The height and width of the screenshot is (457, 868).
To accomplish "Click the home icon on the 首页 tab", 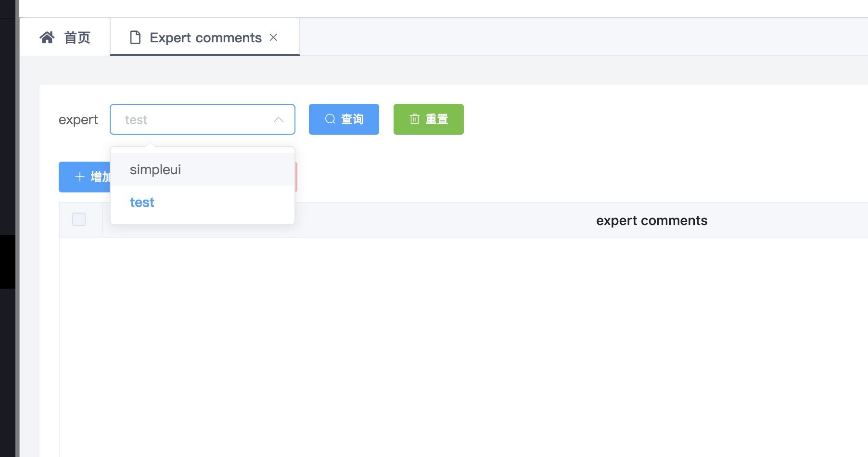I will (48, 37).
